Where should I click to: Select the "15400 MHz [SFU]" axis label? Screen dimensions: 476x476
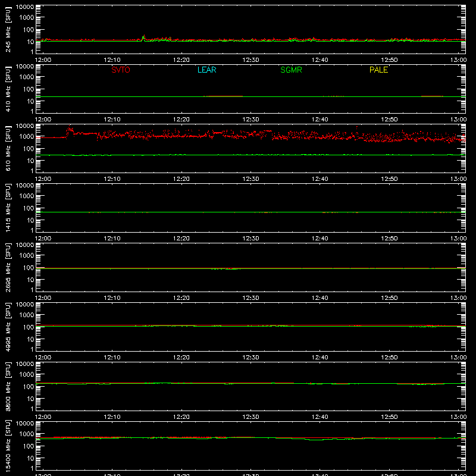tap(8, 446)
